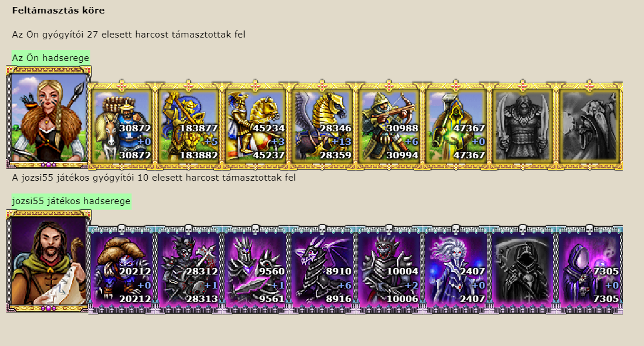Image resolution: width=644 pixels, height=346 pixels.
Task: Open jozsi55's bearded hero portrait
Action: (49, 261)
